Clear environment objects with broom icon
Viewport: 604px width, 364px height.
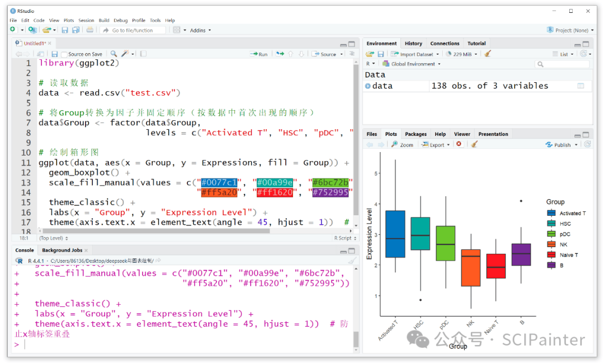[x=488, y=54]
